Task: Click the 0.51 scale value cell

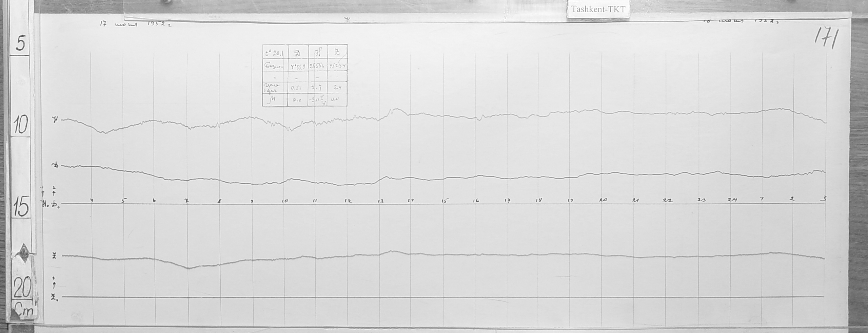Action: point(298,87)
